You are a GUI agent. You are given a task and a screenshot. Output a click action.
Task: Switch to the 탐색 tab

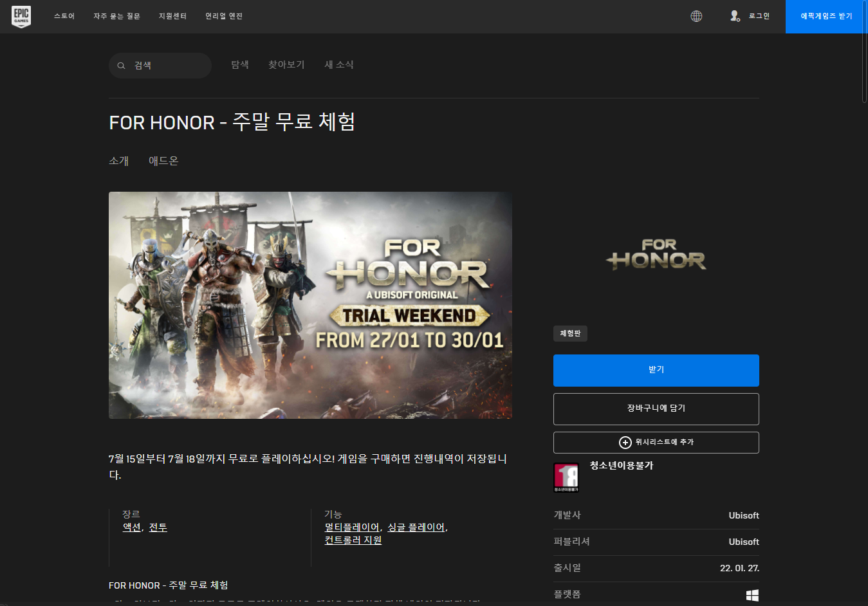pos(240,65)
